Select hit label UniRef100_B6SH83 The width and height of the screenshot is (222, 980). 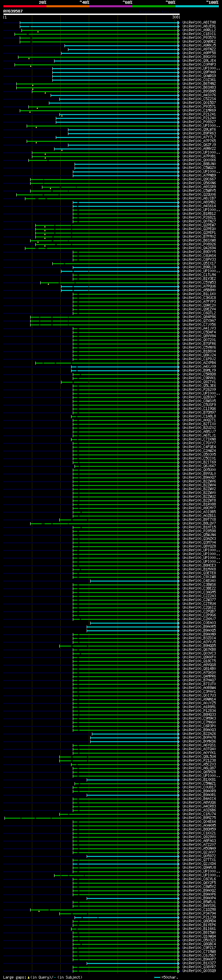199,88
